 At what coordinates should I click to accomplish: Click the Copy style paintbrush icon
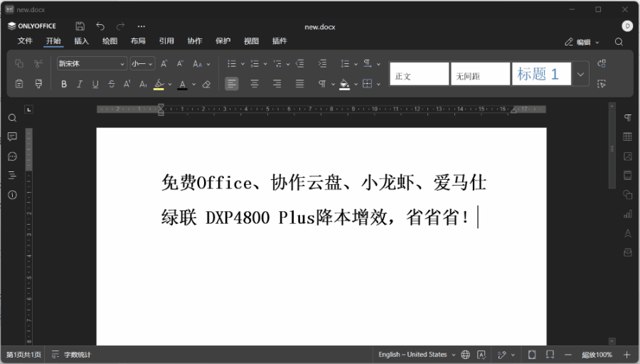pyautogui.click(x=38, y=84)
